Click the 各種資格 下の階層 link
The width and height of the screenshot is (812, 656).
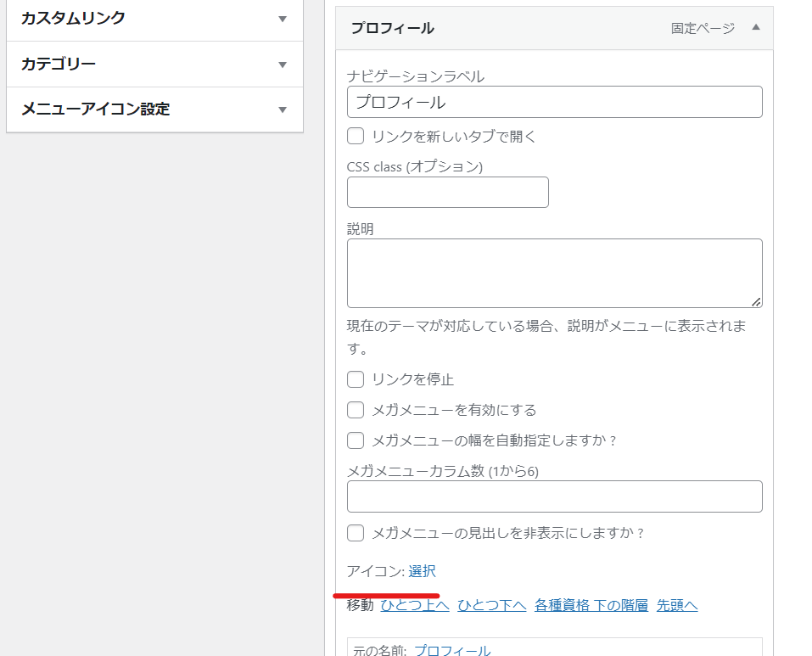591,605
